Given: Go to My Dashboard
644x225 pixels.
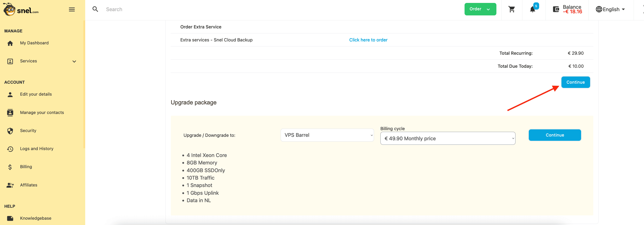Looking at the screenshot, I should coord(34,43).
